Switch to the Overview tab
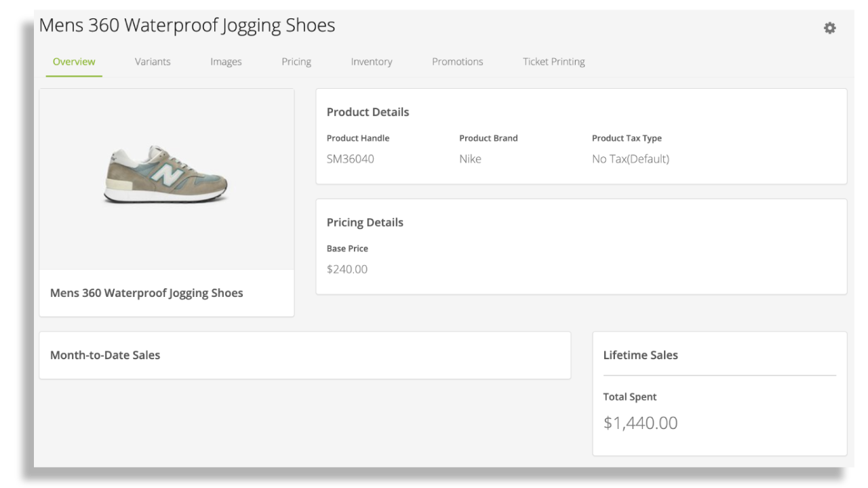 pos(74,62)
